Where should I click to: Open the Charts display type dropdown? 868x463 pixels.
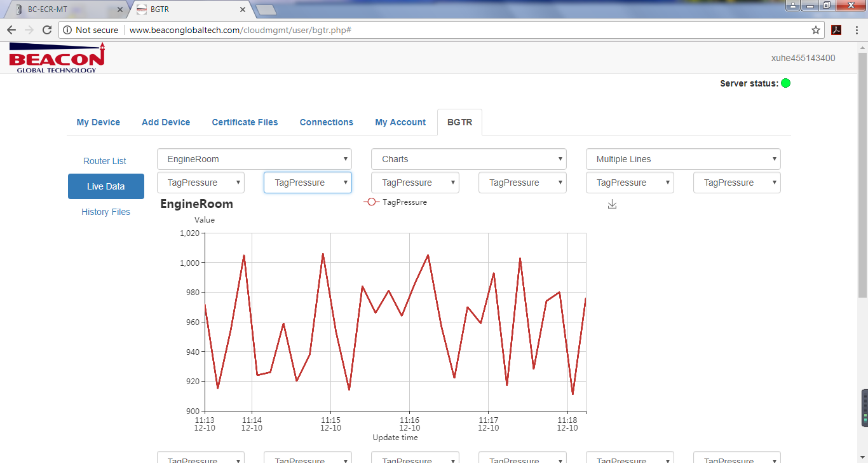coord(468,159)
